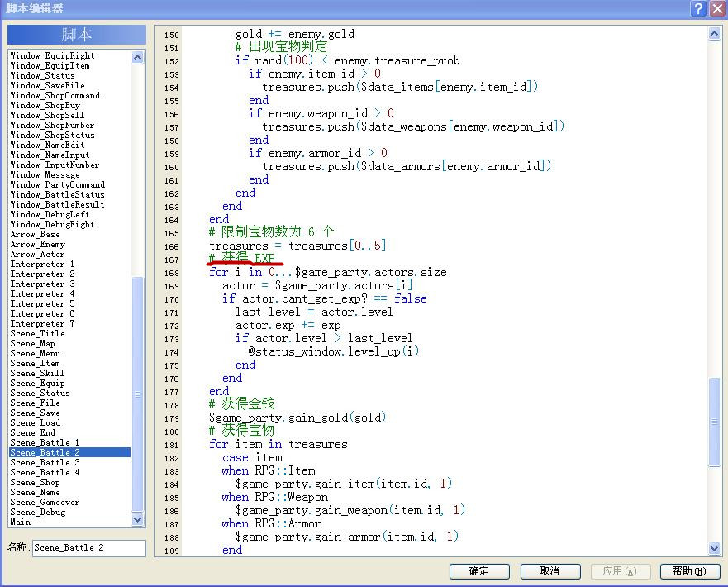Open help with the 帮助 (H) button

[690, 570]
